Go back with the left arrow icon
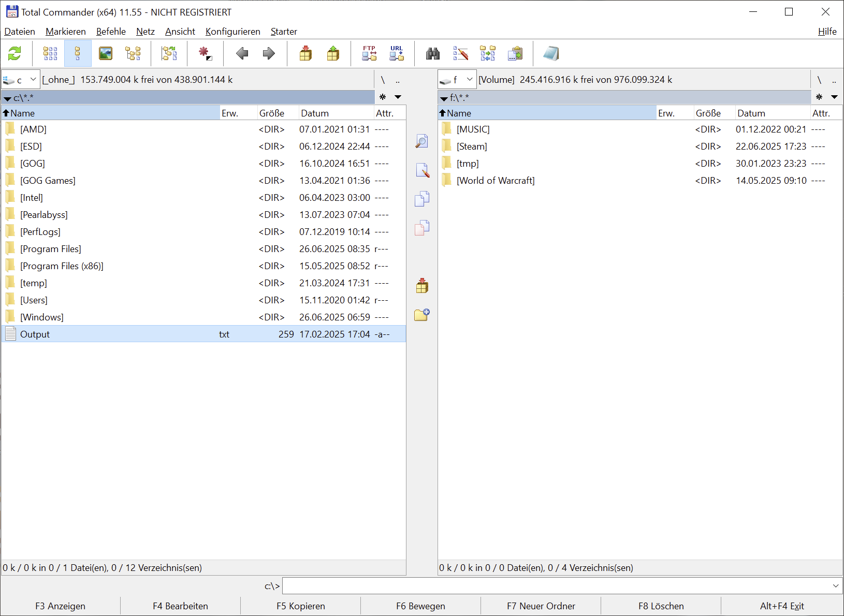The width and height of the screenshot is (844, 616). pos(242,53)
